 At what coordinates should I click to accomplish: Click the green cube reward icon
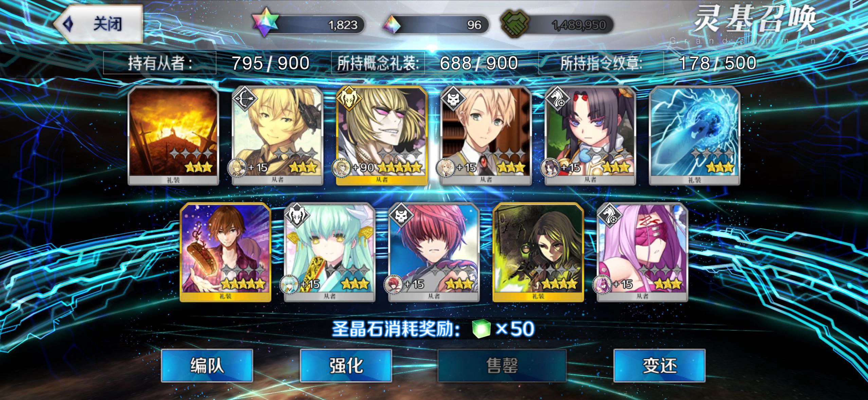point(481,329)
